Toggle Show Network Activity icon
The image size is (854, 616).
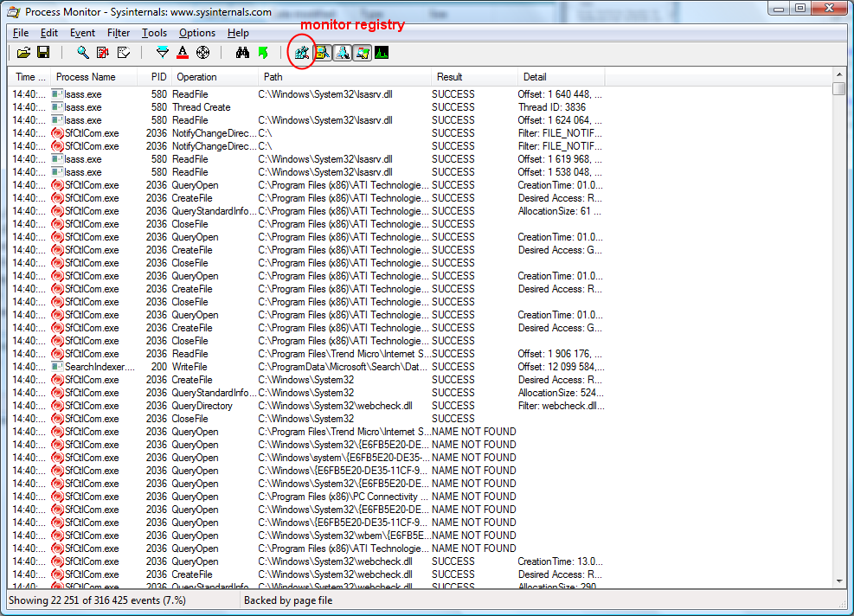coord(343,52)
